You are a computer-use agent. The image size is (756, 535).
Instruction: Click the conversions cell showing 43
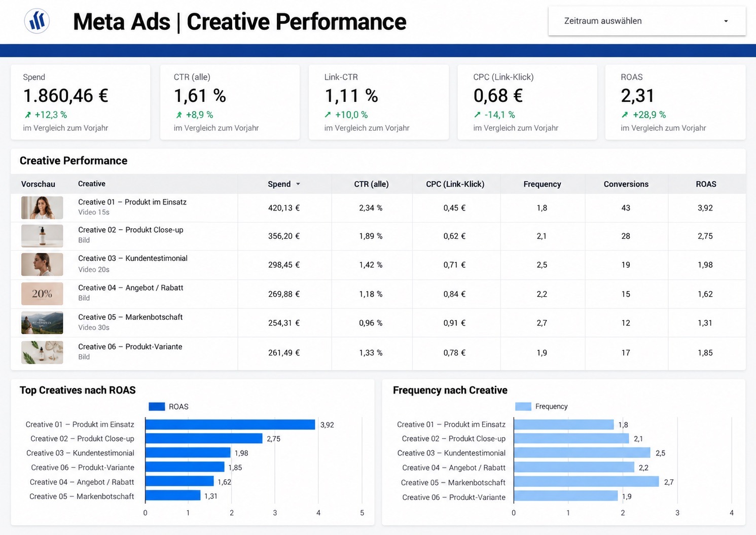point(626,208)
